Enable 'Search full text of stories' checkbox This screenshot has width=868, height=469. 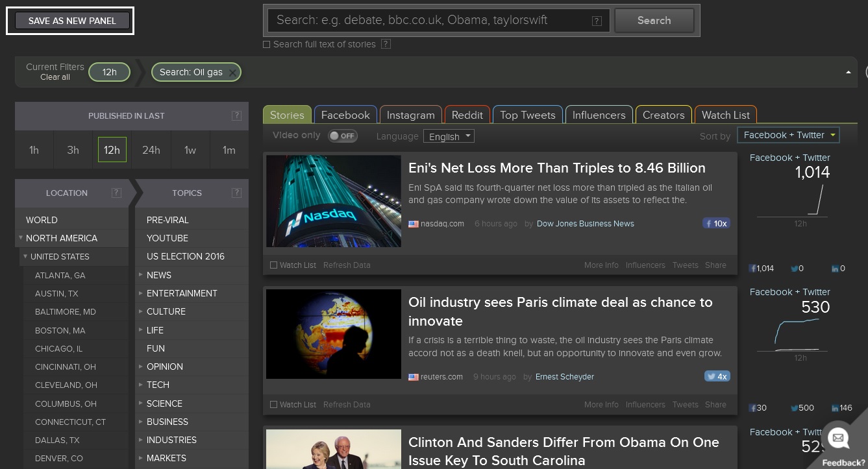266,45
